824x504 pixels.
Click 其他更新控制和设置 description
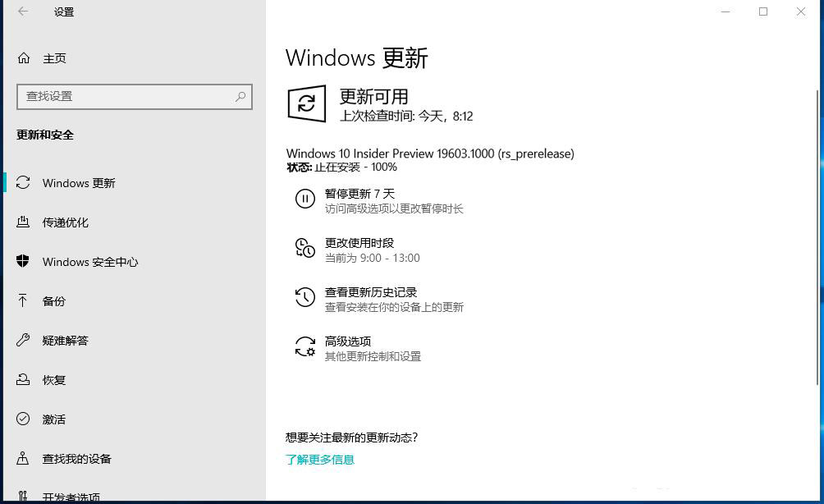click(373, 356)
